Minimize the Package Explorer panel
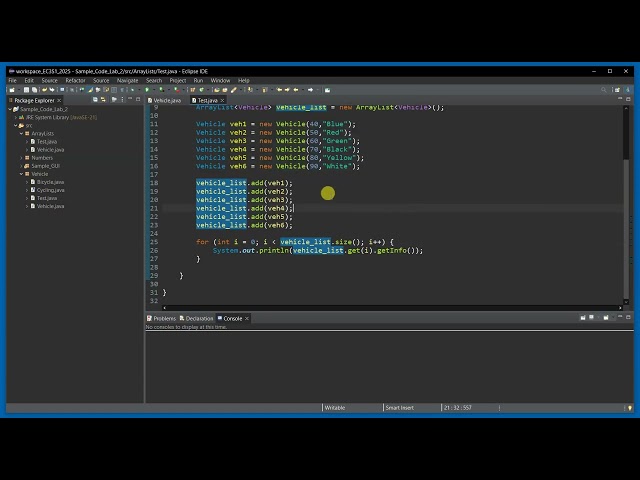Viewport: 640px width, 480px height. pyautogui.click(x=130, y=99)
